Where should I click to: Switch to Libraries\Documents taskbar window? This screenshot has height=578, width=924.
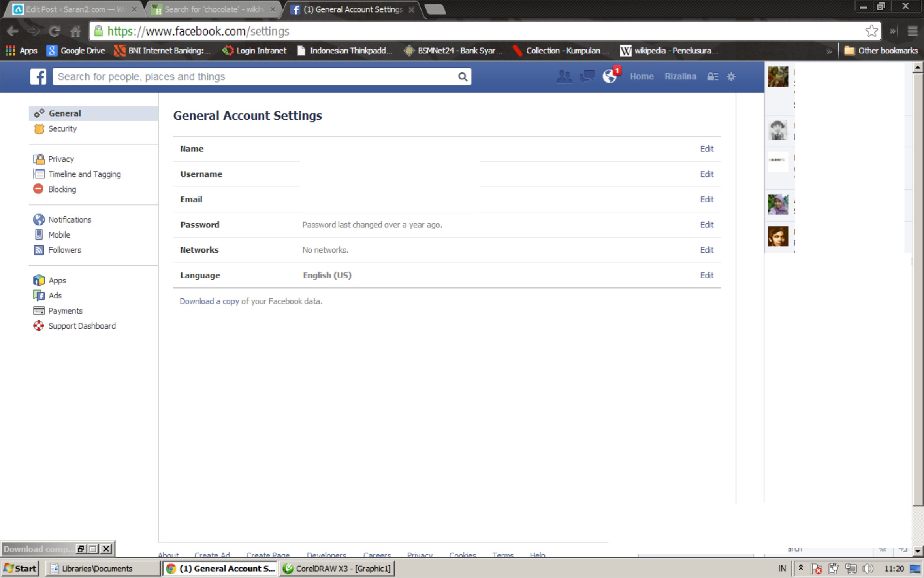(102, 568)
